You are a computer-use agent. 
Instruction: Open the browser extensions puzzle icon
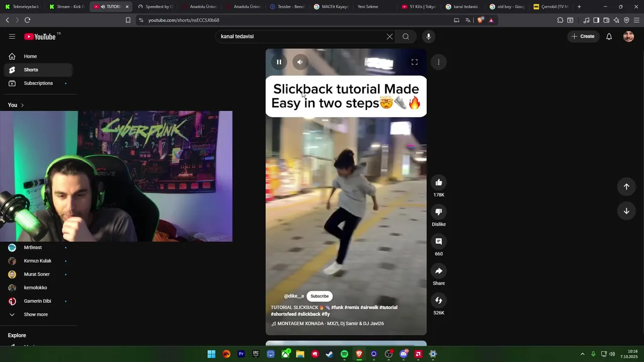pos(560,20)
